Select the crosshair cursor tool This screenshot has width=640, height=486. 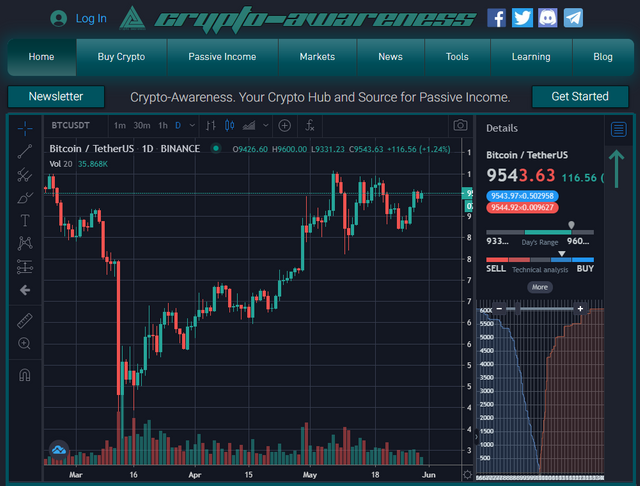[x=25, y=128]
